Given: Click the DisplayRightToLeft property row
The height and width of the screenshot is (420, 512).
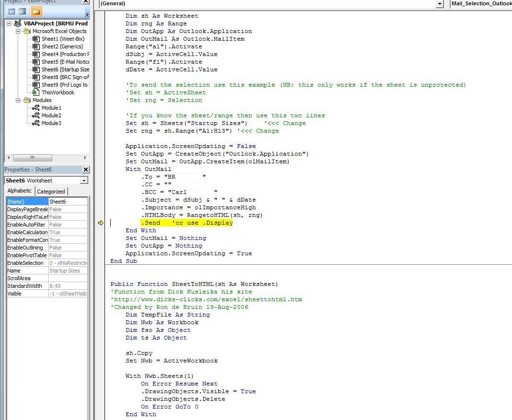Looking at the screenshot, I should (x=47, y=217).
